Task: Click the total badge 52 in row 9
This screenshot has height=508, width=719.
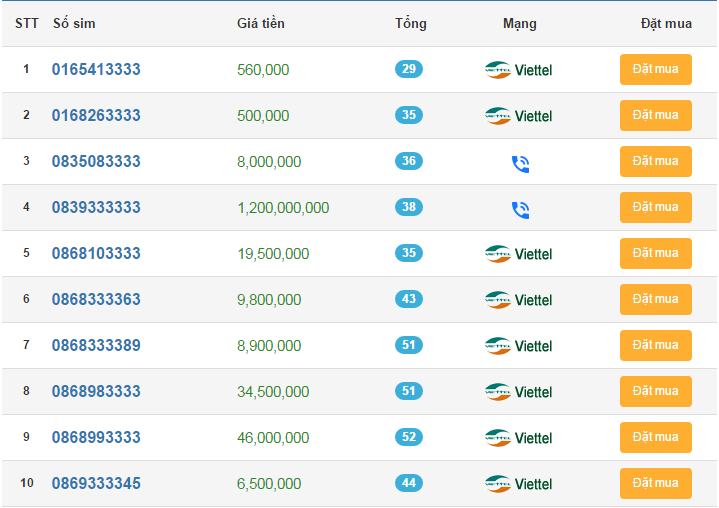Action: (x=409, y=437)
